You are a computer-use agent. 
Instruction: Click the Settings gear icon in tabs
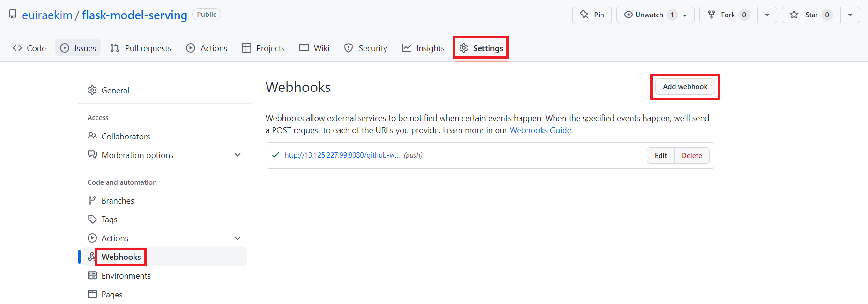point(464,48)
